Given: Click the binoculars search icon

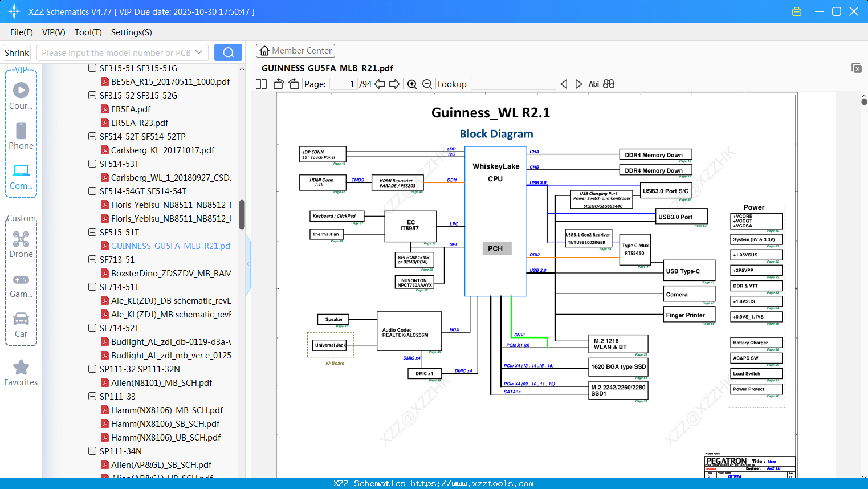Looking at the screenshot, I should [609, 84].
